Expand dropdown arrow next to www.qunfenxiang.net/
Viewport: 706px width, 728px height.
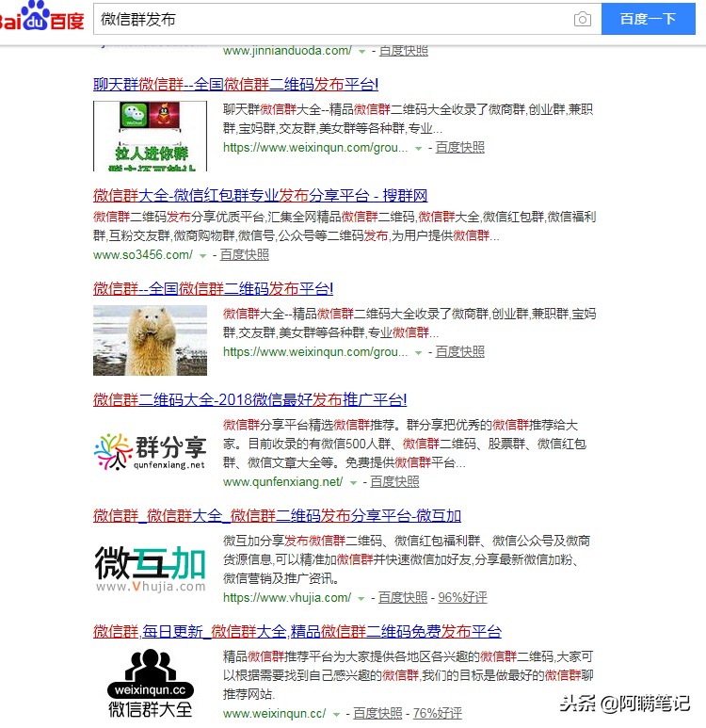coord(353,483)
